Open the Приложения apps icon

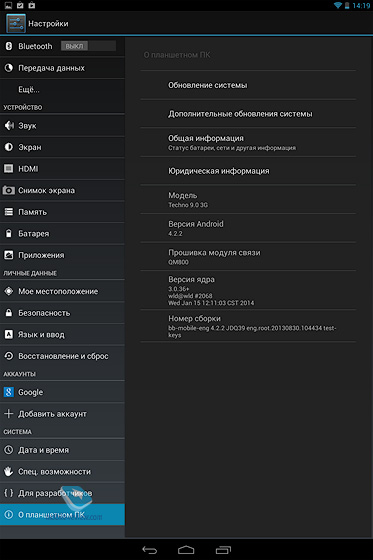9,255
